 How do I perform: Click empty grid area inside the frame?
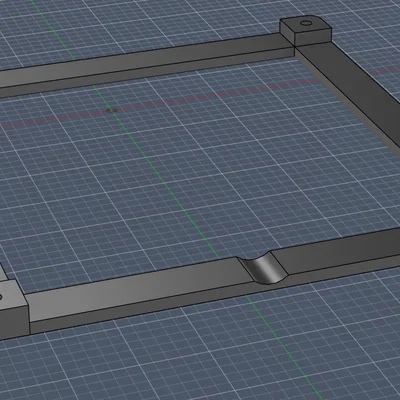click(x=200, y=167)
